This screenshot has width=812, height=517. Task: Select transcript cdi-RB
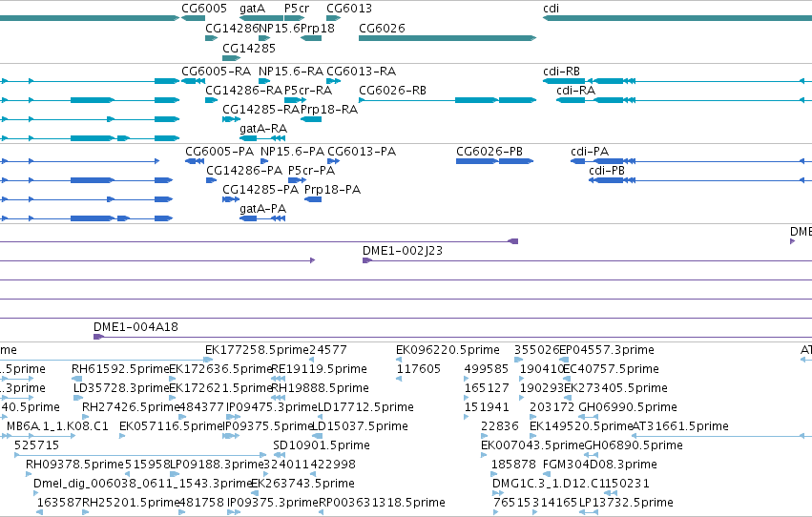pyautogui.click(x=561, y=71)
